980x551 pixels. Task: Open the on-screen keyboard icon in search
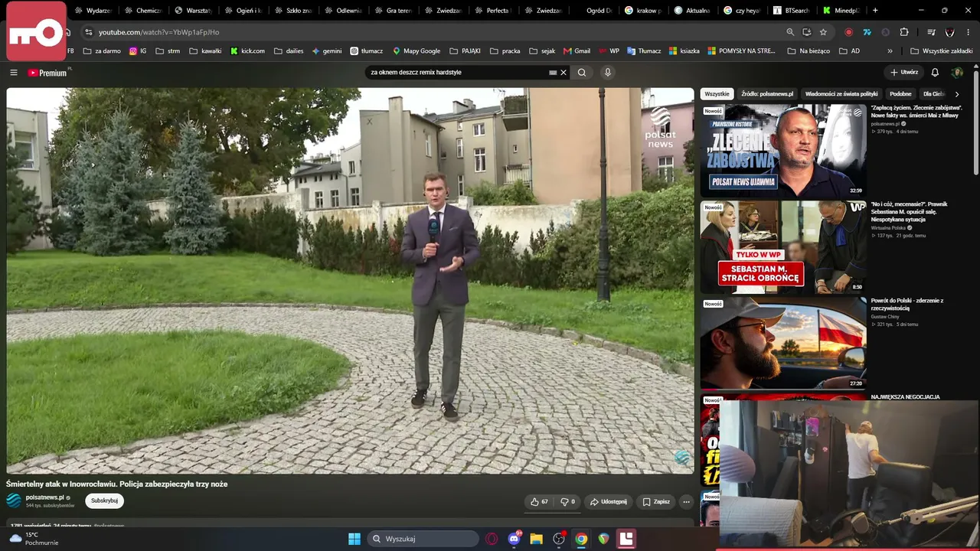coord(553,73)
